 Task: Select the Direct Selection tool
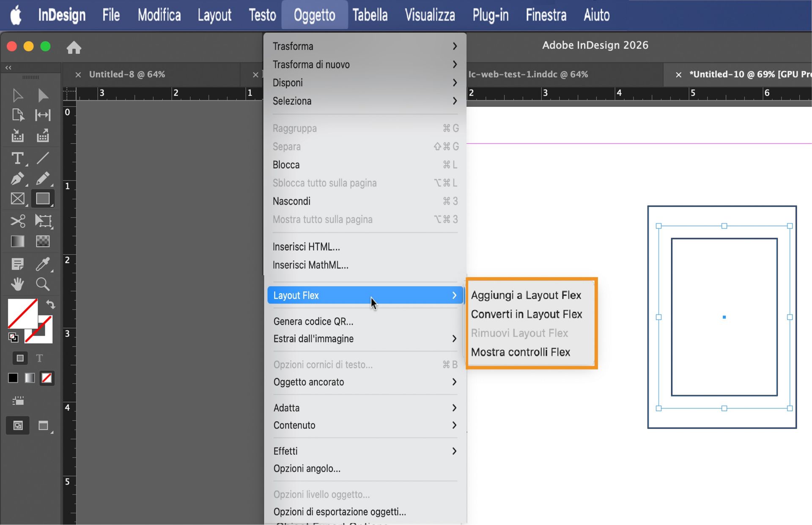(x=42, y=96)
